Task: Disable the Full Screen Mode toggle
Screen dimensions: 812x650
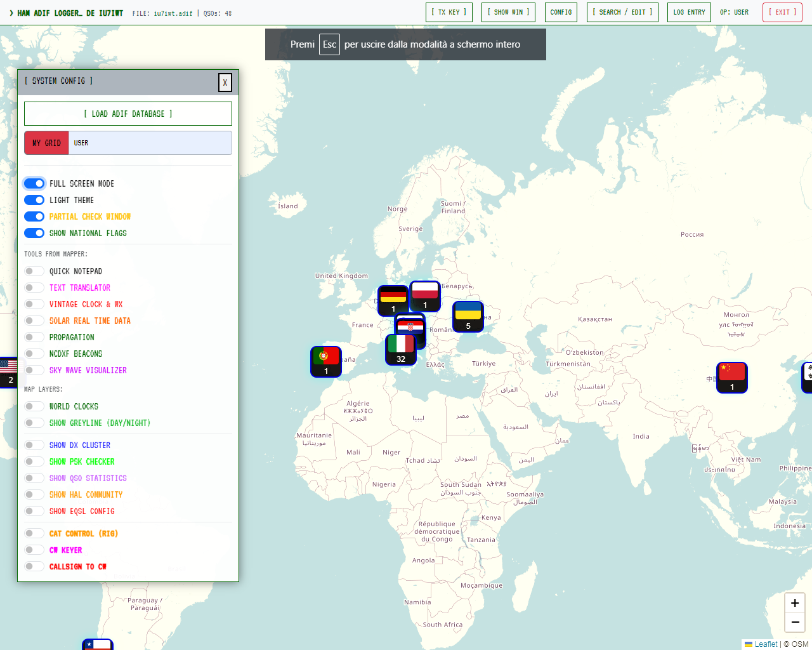Action: 34,183
